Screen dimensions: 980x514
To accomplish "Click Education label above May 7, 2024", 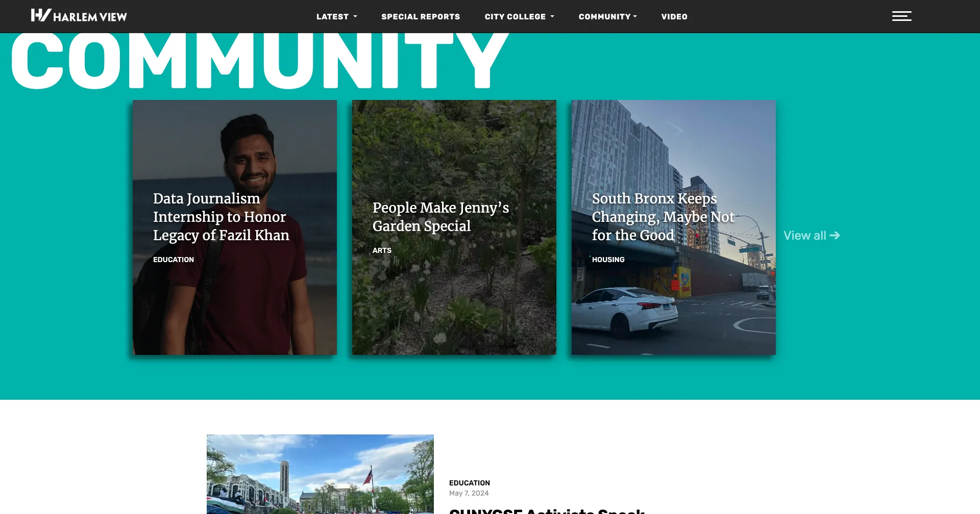I will coord(469,483).
